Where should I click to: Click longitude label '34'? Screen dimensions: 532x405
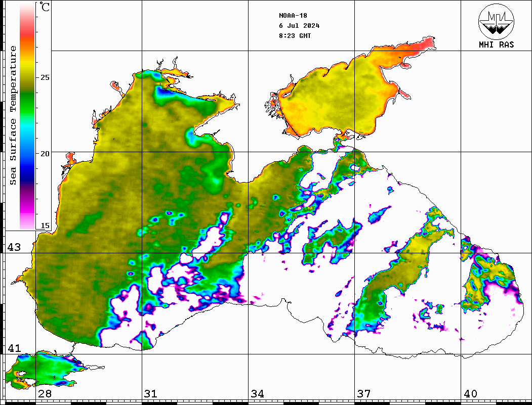pos(257,393)
